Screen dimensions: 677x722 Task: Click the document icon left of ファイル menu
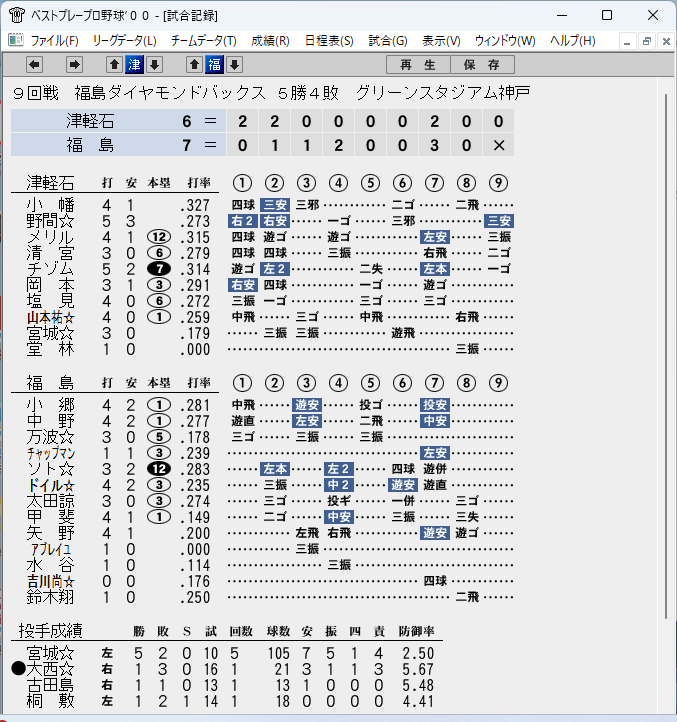(x=16, y=41)
